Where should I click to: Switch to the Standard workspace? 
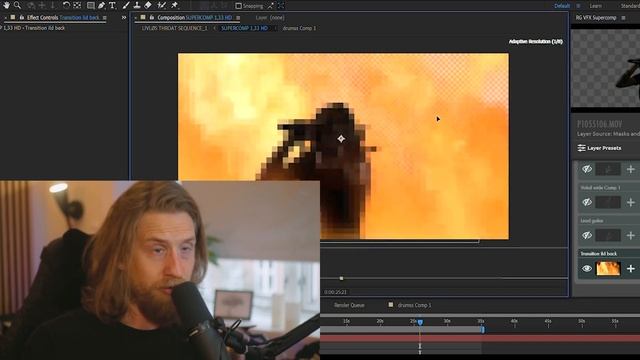coord(630,6)
